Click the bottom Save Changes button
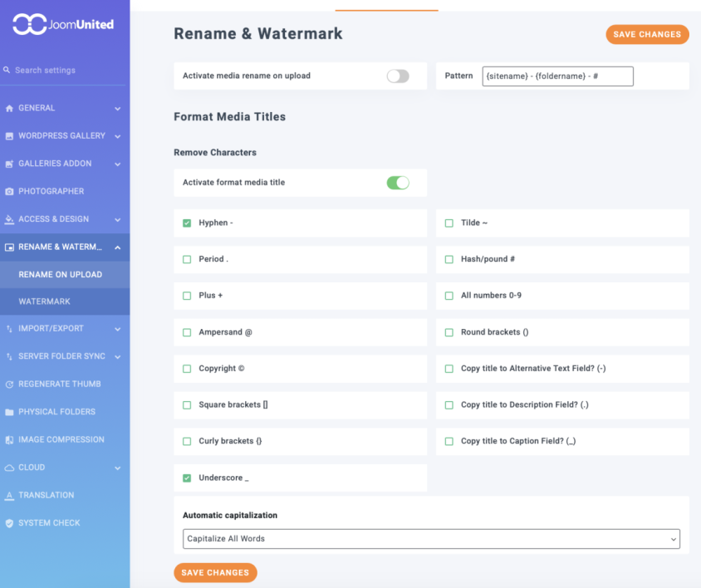The image size is (701, 588). [215, 573]
